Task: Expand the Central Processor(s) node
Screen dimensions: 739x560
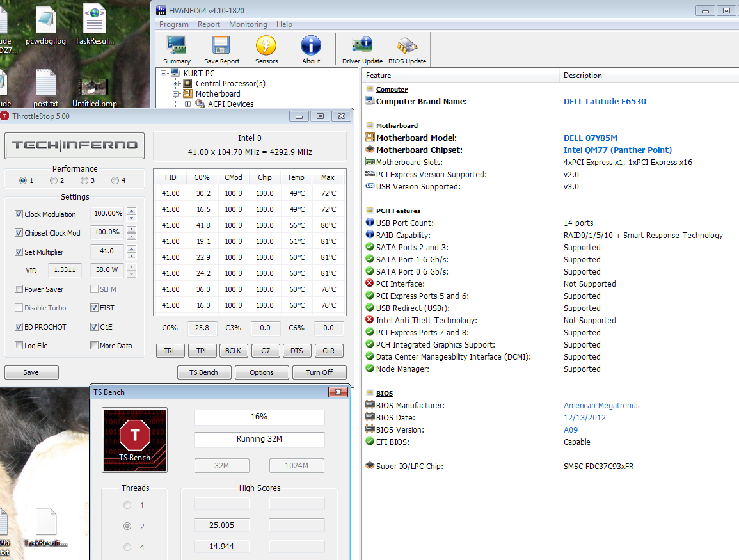Action: 176,83
